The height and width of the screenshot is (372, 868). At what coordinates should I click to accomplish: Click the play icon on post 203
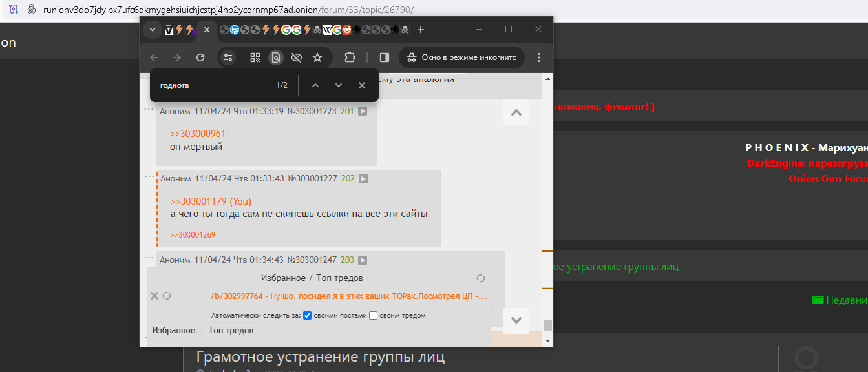coord(363,260)
